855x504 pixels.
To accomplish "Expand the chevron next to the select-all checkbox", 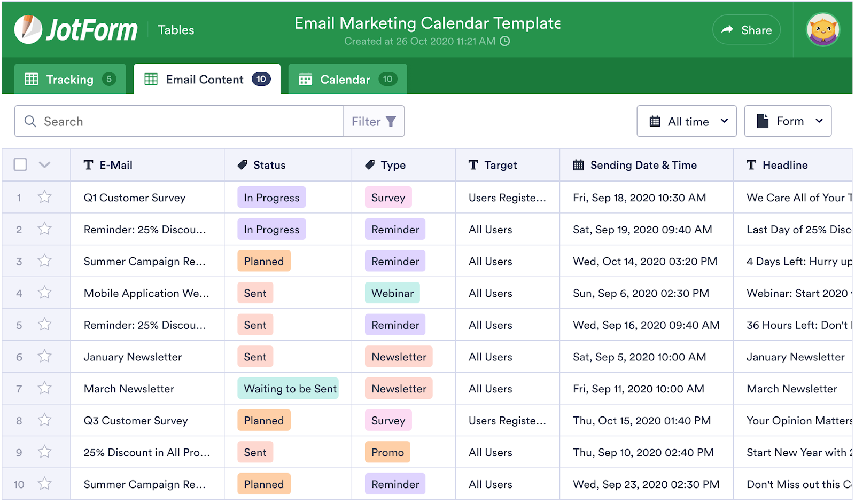I will tap(44, 165).
